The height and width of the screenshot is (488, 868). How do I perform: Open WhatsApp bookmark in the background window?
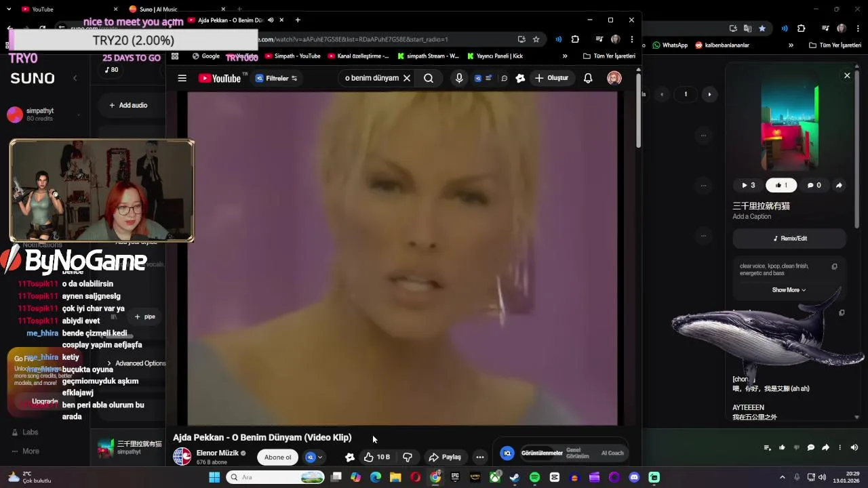tap(670, 45)
